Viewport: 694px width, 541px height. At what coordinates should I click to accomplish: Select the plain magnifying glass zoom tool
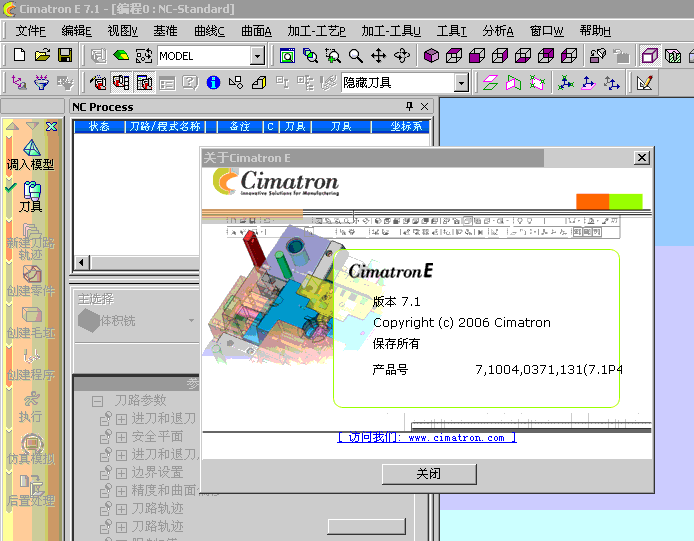(x=356, y=56)
